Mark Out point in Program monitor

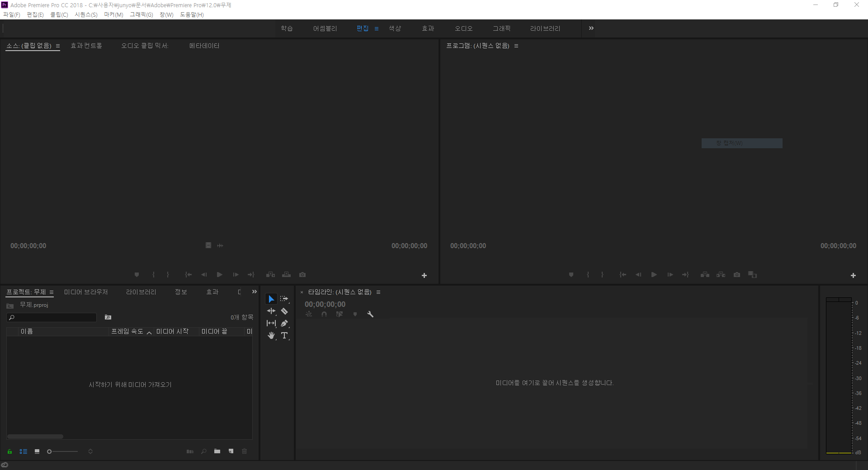(x=602, y=275)
